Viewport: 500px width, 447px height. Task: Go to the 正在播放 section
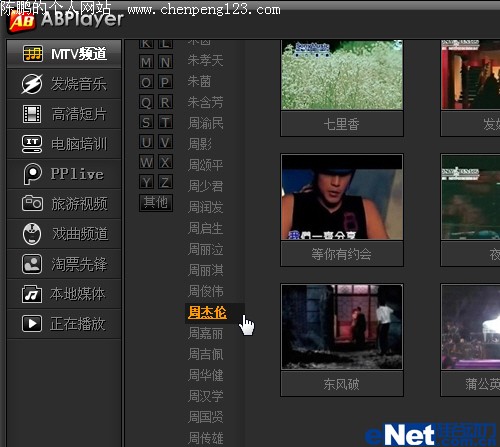[x=64, y=324]
